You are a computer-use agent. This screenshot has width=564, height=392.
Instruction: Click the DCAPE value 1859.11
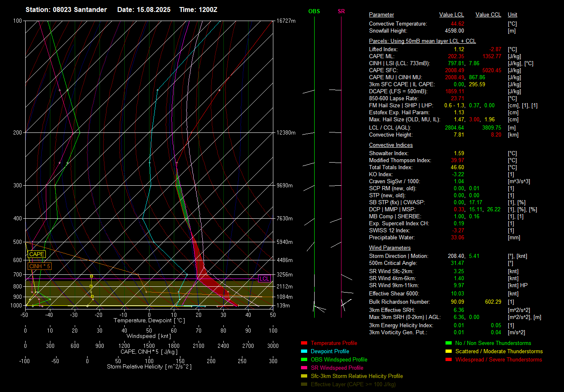(x=455, y=92)
